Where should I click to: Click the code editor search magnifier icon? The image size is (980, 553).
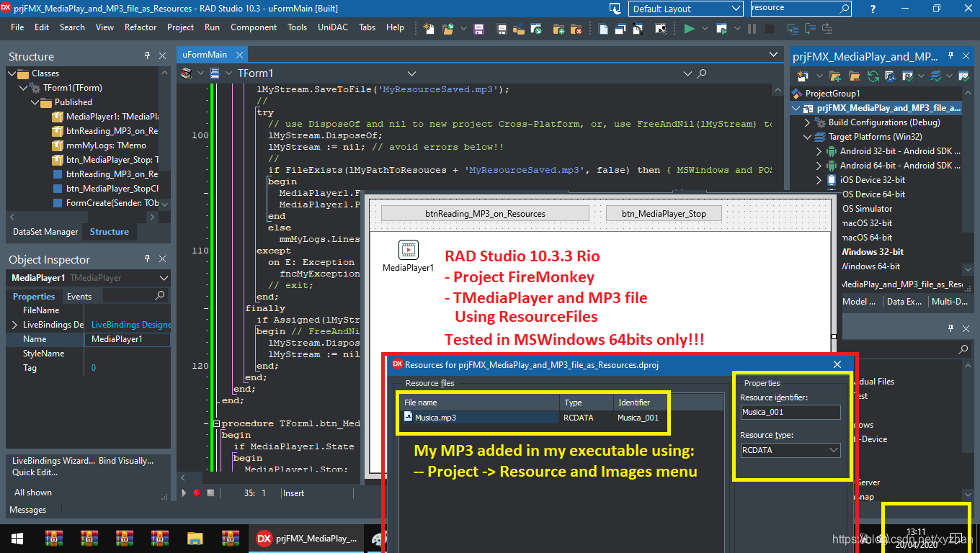point(700,73)
